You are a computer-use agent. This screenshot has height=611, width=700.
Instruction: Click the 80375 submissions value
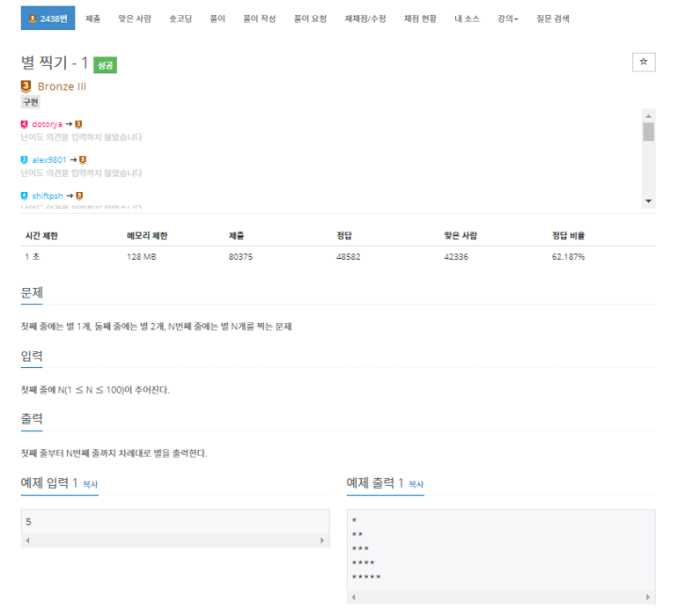pos(240,257)
